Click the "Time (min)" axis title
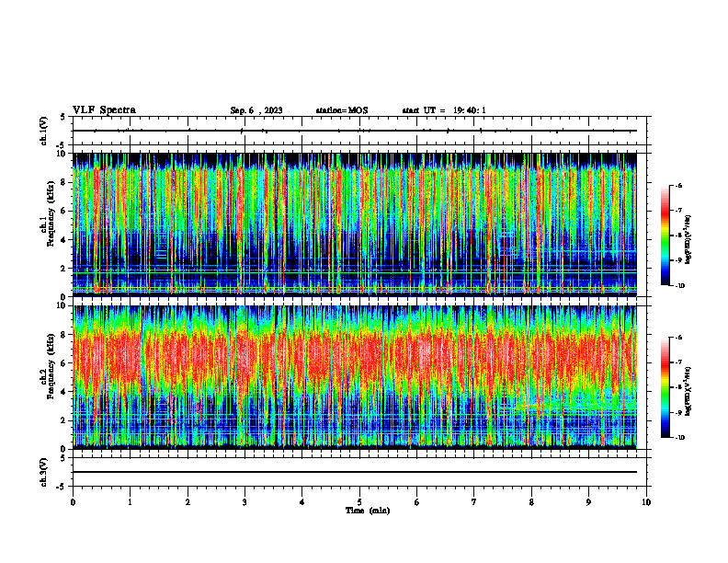The height and width of the screenshot is (563, 728). point(368,511)
